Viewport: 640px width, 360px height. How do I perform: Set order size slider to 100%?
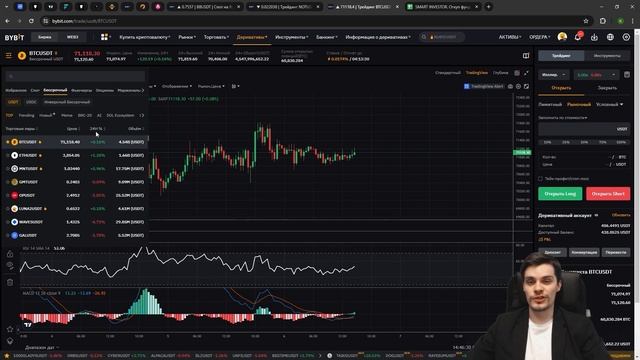[x=621, y=142]
